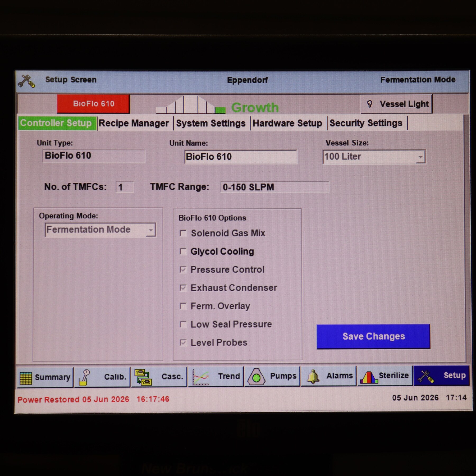
Task: Click the TMFC Range field
Action: [x=275, y=187]
